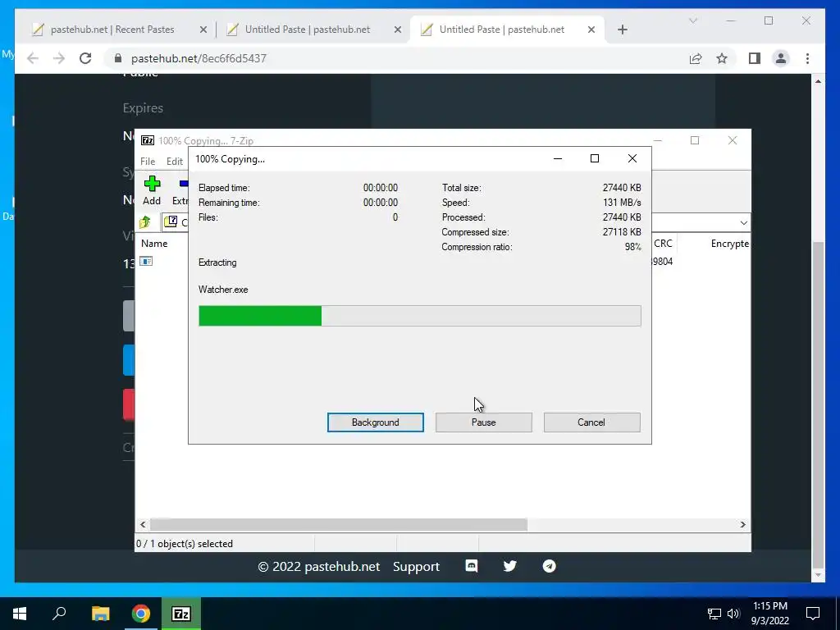
Task: Go forward in Chrome
Action: coord(59,58)
